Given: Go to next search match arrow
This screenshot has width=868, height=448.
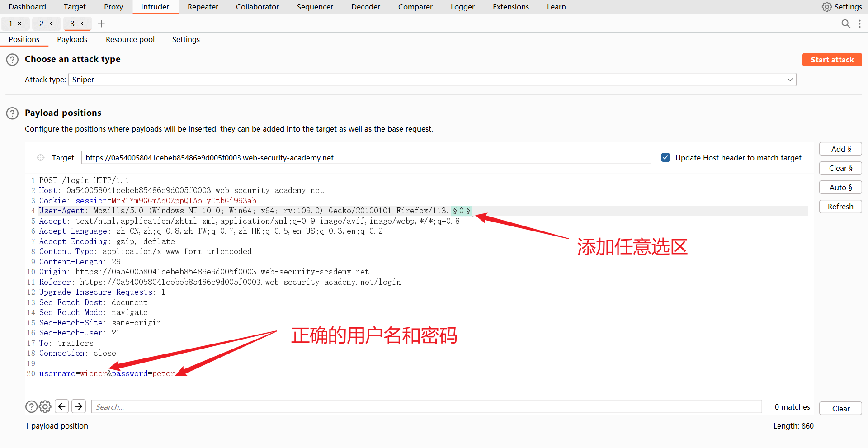Looking at the screenshot, I should [x=79, y=406].
